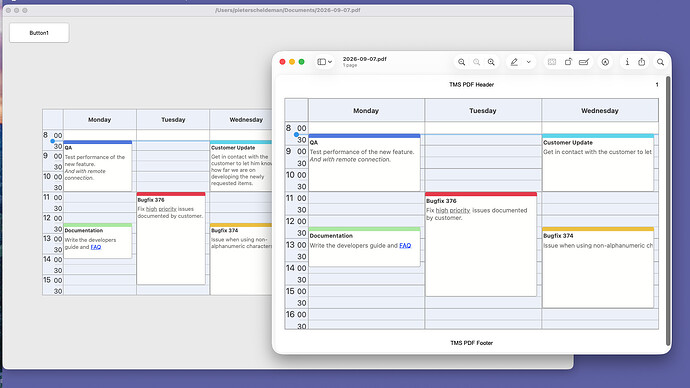Select the Customer Update appointment in the PDF

(598, 163)
